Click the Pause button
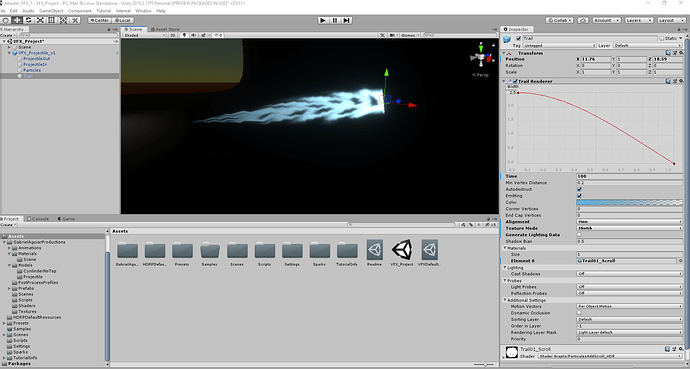The image size is (690, 369). point(335,20)
